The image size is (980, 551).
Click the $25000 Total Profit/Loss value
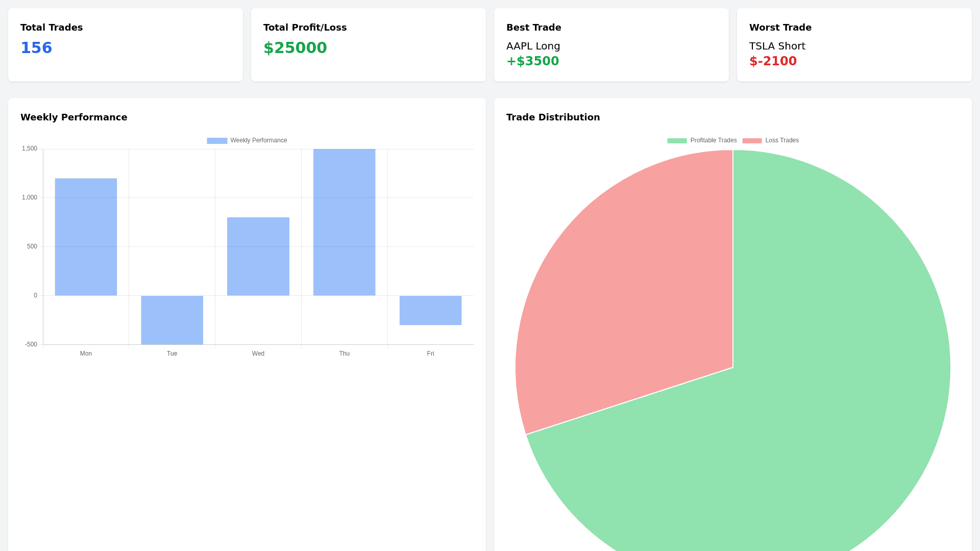[295, 48]
